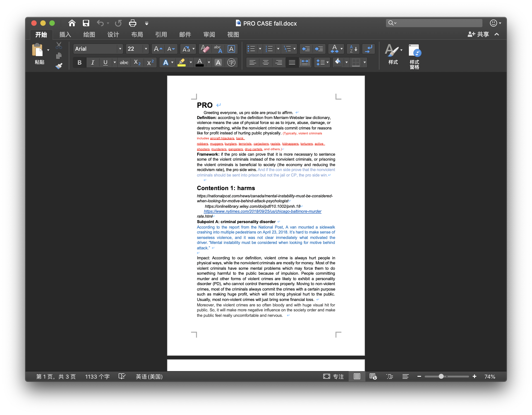Cut selection with the scissors icon
The image size is (532, 415).
[59, 45]
